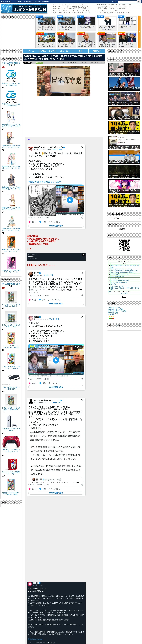
Task: Click お気に入りに追加 link
Action: (114, 308)
